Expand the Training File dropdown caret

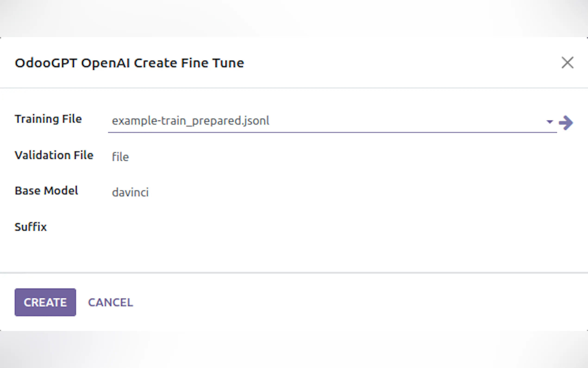tap(550, 122)
